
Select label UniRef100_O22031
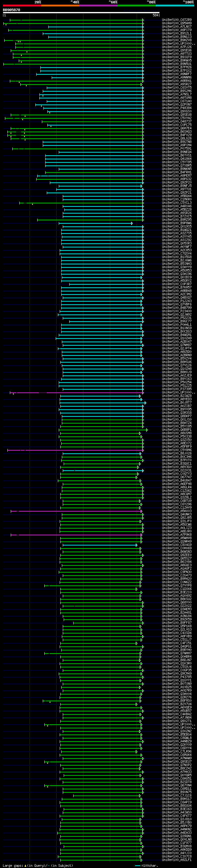(x=177, y=470)
